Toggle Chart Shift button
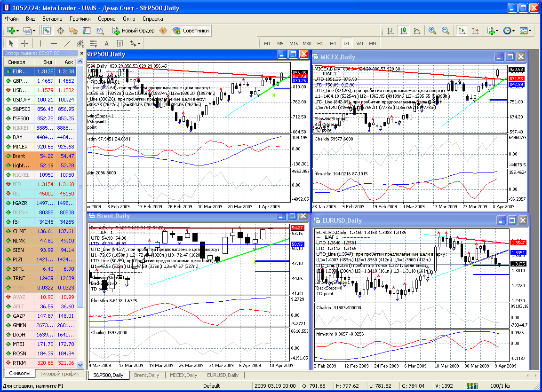 tap(475, 31)
